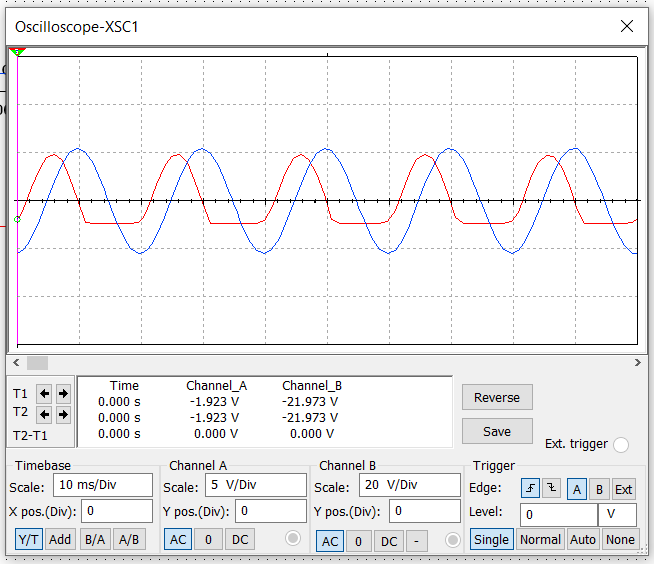The width and height of the screenshot is (654, 564).
Task: Toggle Channel B radio indicator
Action: tap(453, 540)
